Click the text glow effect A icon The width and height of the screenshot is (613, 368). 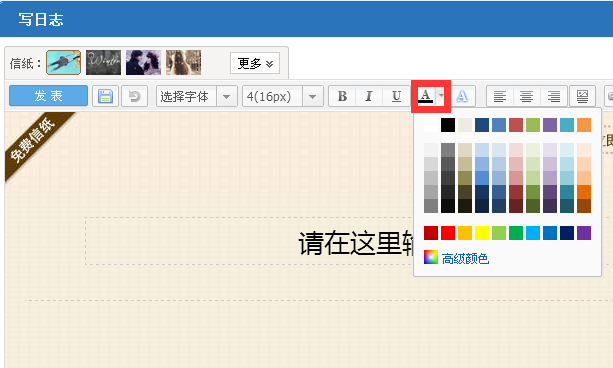pos(462,96)
